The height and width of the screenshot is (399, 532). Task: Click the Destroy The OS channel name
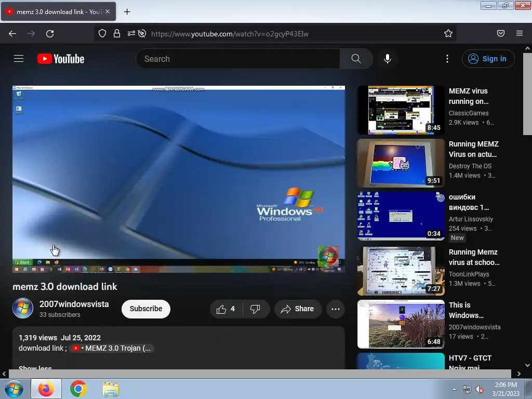(x=470, y=166)
